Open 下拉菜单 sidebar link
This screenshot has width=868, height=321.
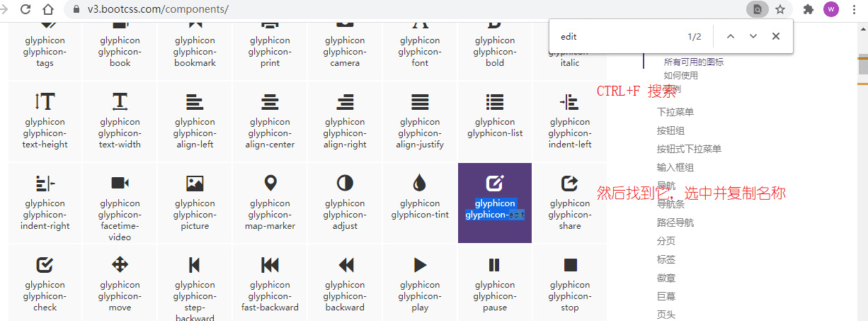pos(675,112)
